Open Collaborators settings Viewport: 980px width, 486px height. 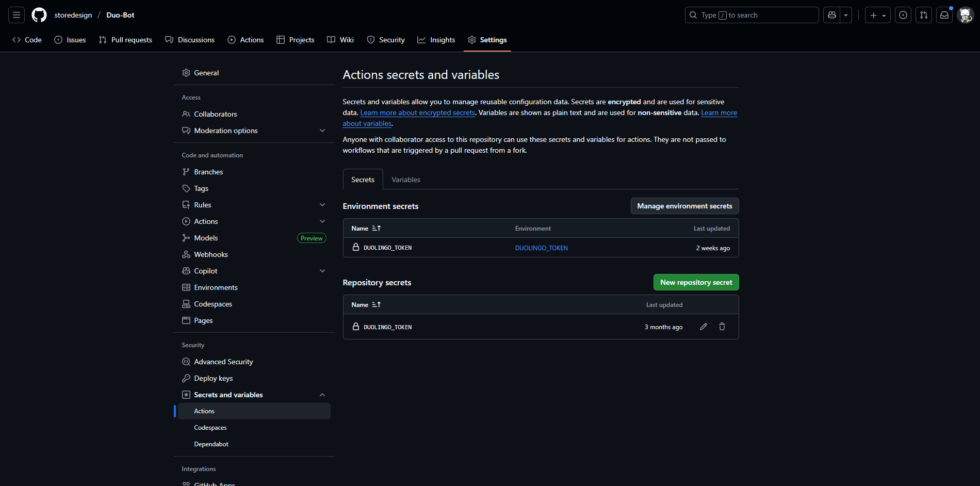coord(254,114)
